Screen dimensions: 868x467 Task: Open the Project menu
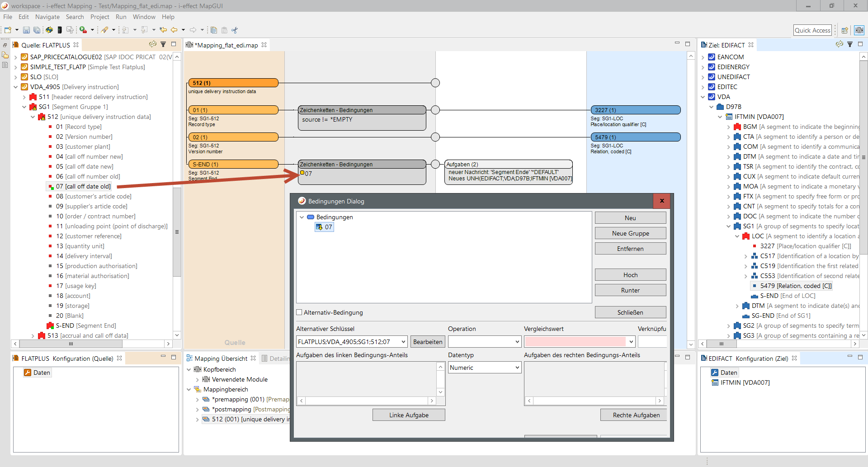coord(99,17)
